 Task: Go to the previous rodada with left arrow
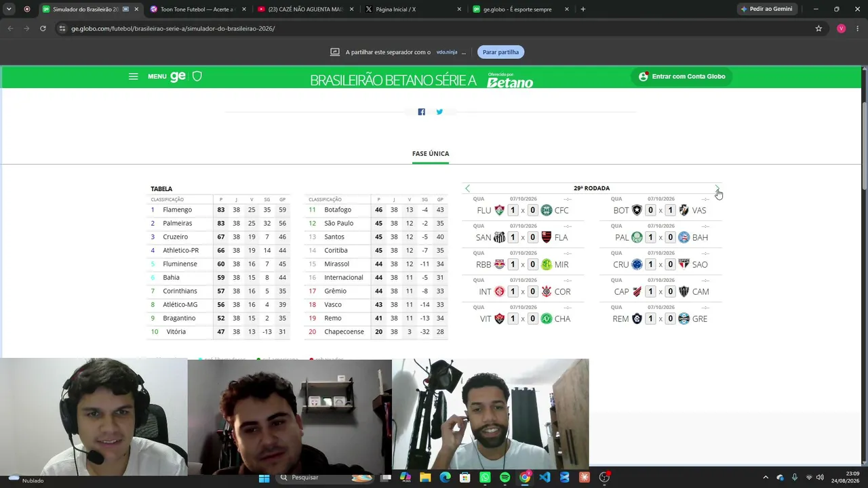tap(467, 188)
